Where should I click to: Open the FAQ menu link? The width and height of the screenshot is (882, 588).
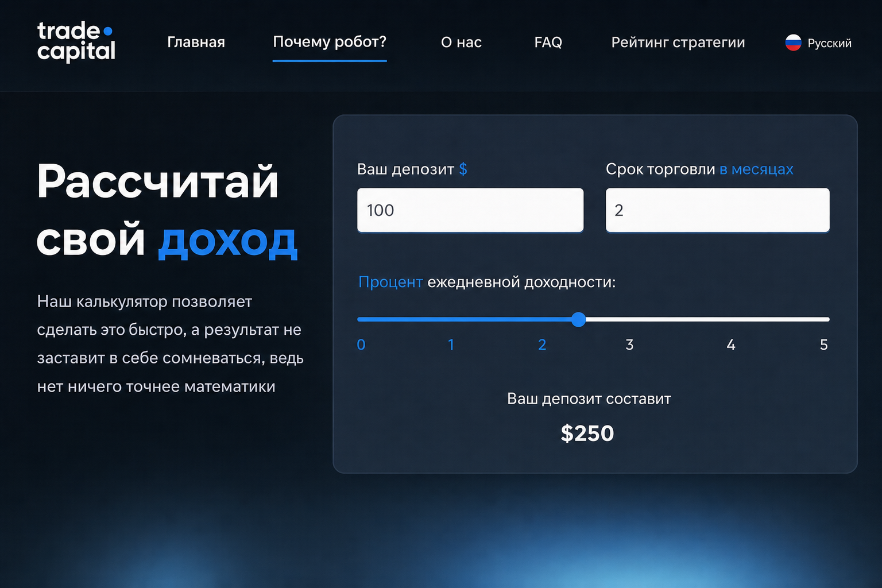[x=548, y=42]
